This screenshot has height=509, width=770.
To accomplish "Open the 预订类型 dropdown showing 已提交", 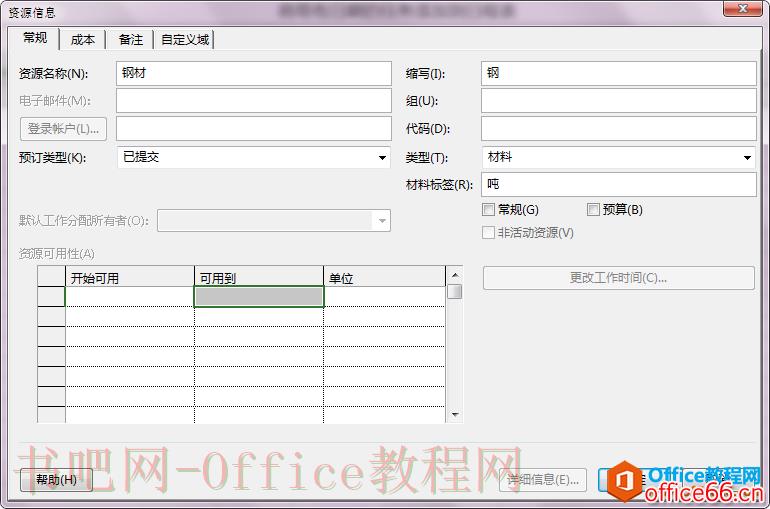I will pyautogui.click(x=254, y=157).
